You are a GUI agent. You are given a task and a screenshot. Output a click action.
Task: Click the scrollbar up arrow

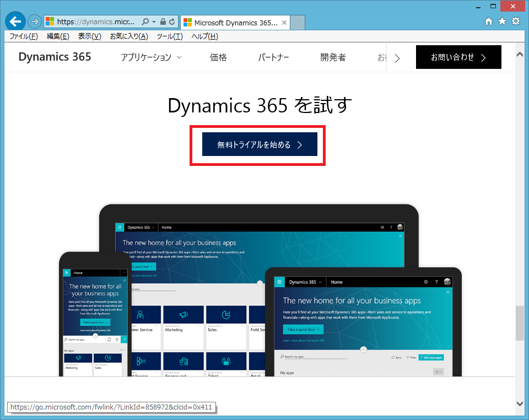520,55
